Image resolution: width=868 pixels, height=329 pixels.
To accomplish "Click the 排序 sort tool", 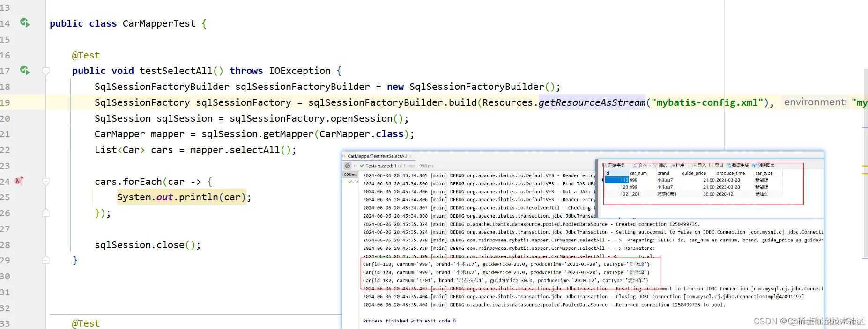I will tap(677, 165).
